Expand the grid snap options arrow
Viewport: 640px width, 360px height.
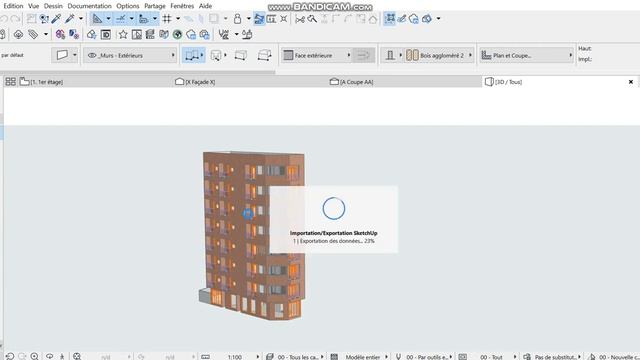pyautogui.click(x=178, y=18)
